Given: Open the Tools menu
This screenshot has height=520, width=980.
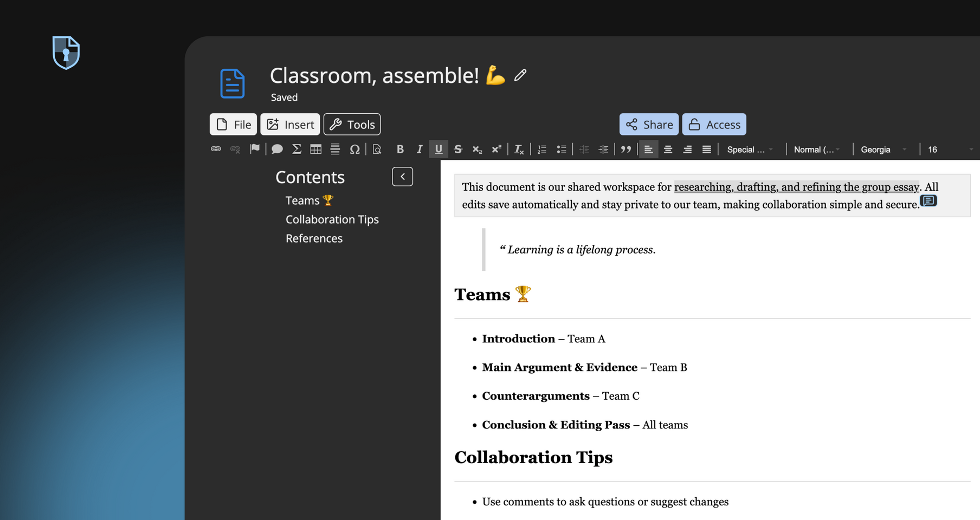Looking at the screenshot, I should coord(352,125).
